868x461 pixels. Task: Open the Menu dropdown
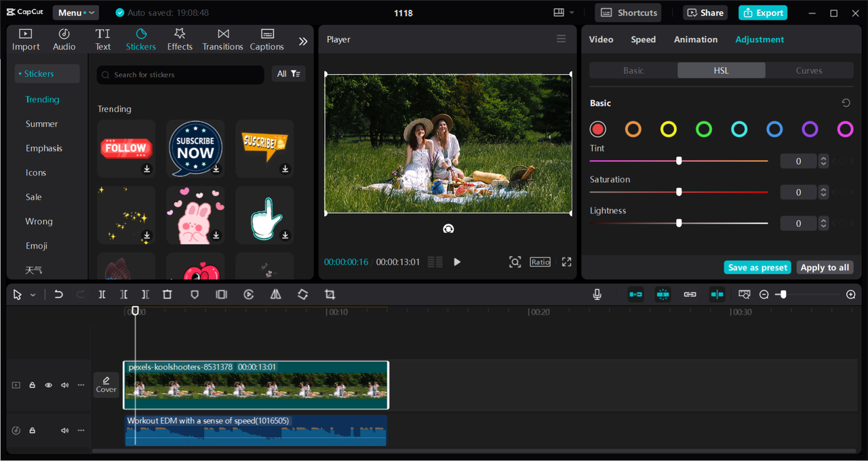click(75, 13)
